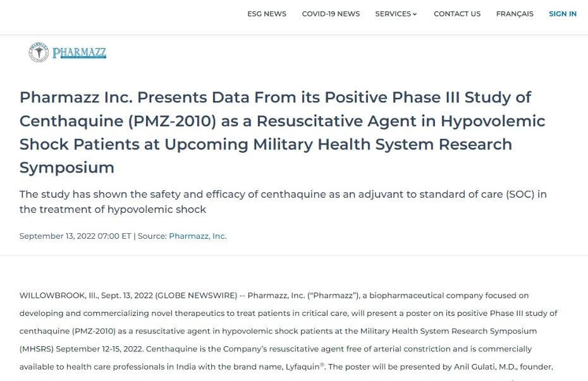Click the Pharmazz Phase III headline title
The image size is (588, 381).
pyautogui.click(x=282, y=132)
